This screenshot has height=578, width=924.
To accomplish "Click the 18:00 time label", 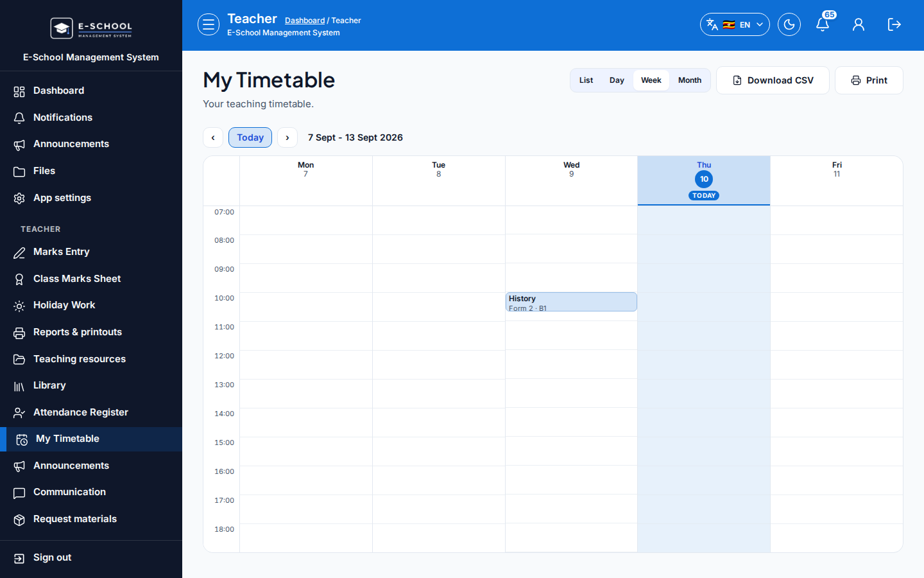I will point(224,529).
